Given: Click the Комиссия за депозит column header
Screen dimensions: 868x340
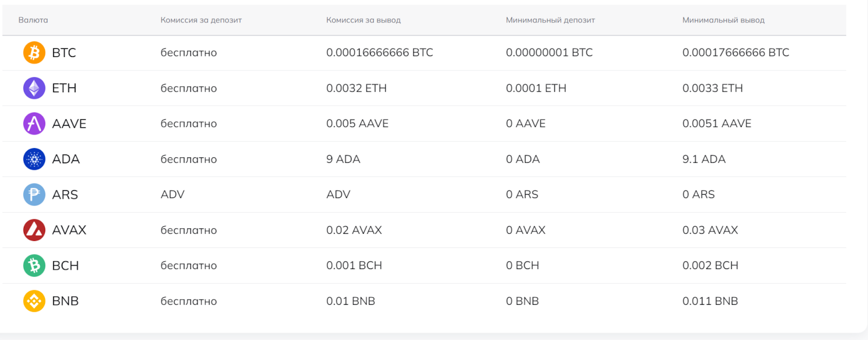Looking at the screenshot, I should pyautogui.click(x=201, y=20).
